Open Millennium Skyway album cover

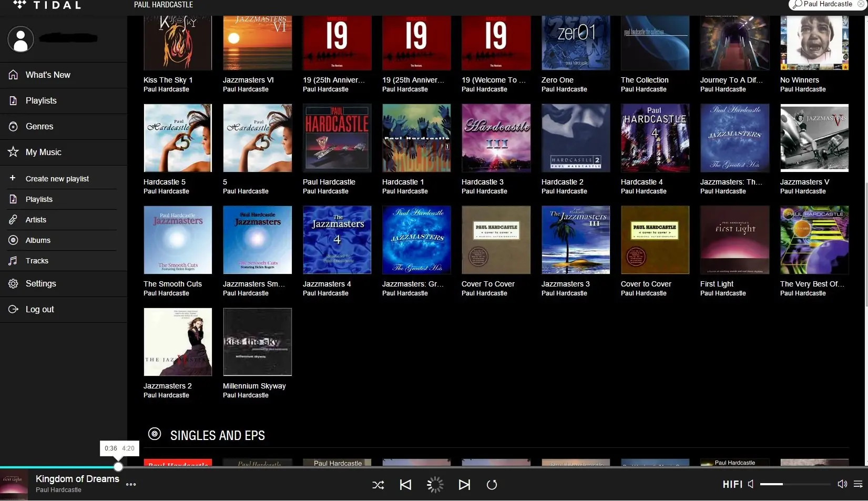point(257,342)
